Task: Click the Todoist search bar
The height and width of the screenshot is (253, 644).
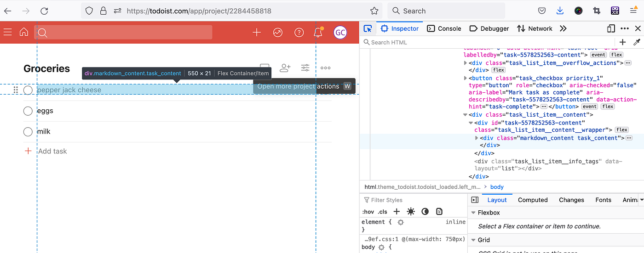Action: coord(123,32)
